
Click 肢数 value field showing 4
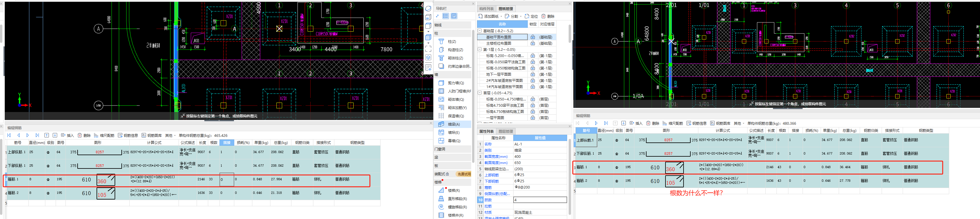point(540,200)
